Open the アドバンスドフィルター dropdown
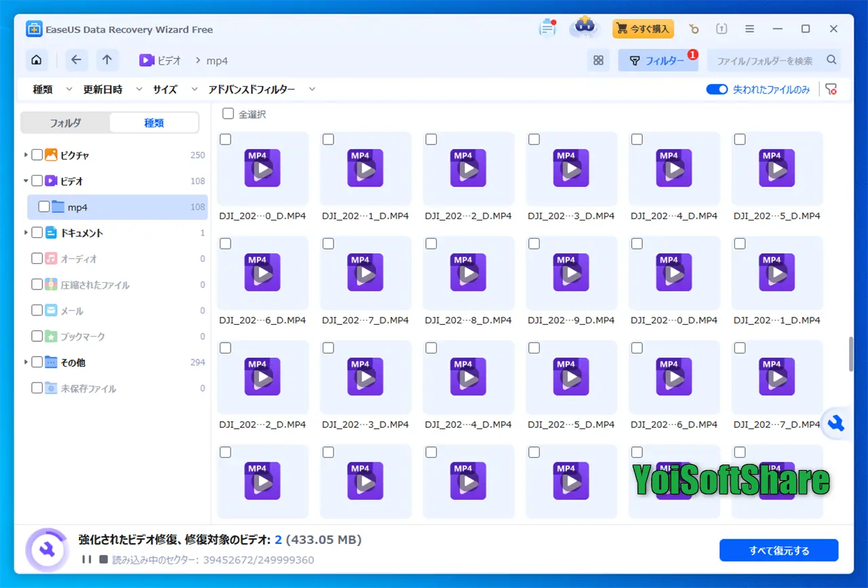 [262, 90]
